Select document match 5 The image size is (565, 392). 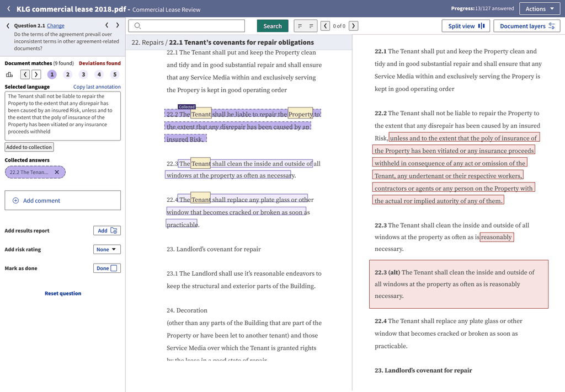115,74
